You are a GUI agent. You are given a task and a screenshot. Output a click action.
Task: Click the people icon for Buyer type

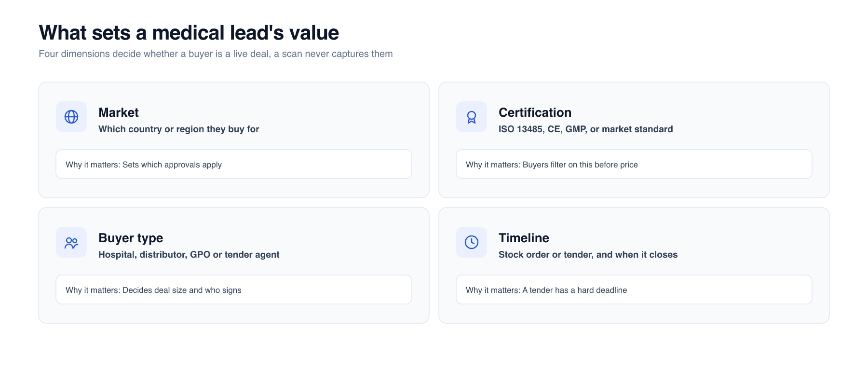pyautogui.click(x=71, y=242)
